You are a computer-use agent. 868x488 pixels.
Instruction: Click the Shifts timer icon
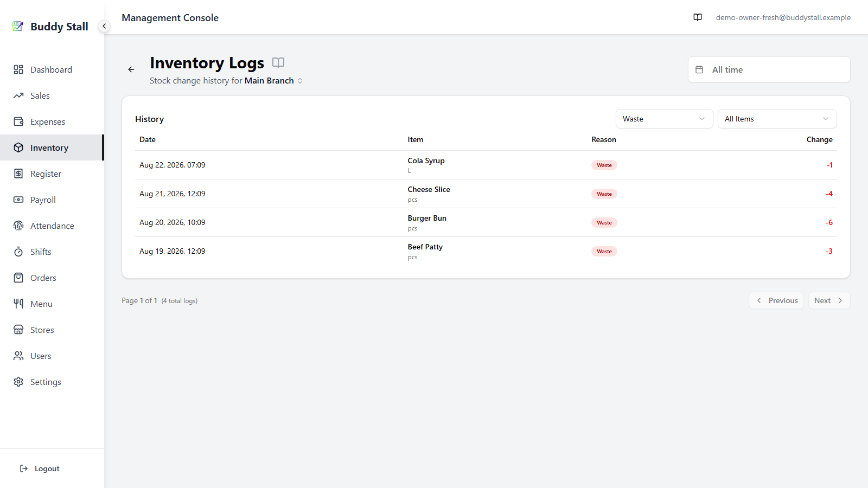tap(18, 252)
